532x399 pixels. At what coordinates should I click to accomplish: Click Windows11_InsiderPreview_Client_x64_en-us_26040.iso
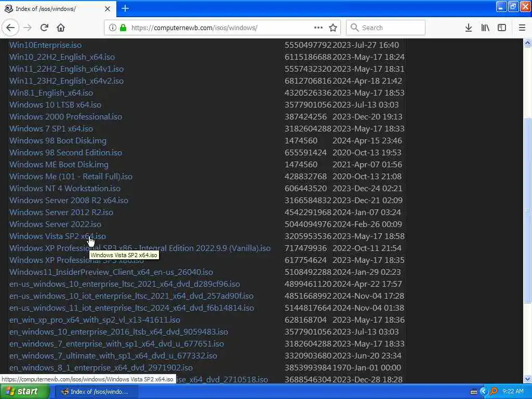[x=111, y=272]
